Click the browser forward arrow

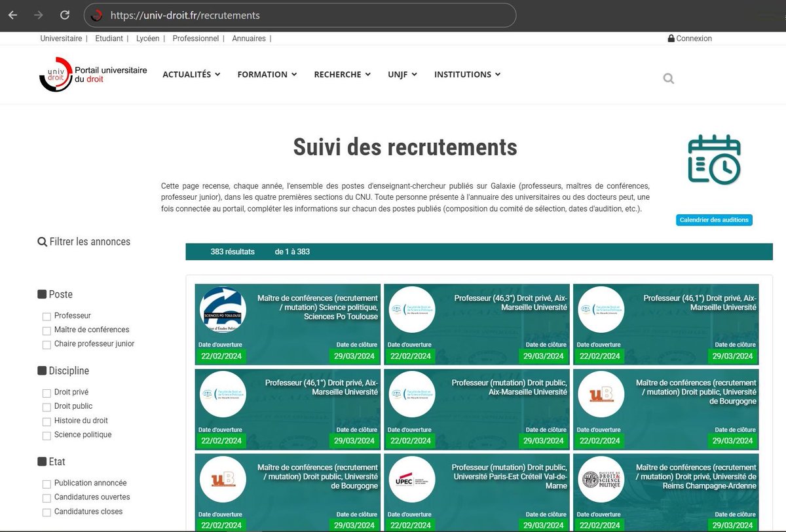click(x=39, y=14)
